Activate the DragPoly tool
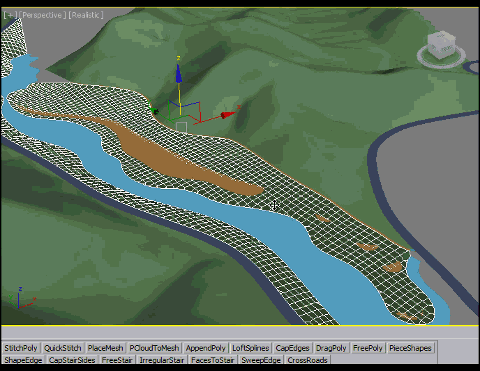The image size is (480, 371). [x=331, y=348]
